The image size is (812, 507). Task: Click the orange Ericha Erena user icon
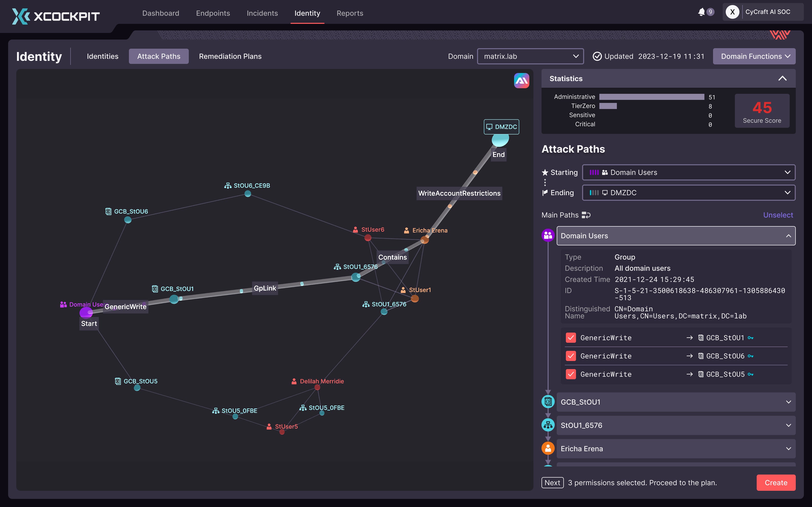tap(548, 448)
